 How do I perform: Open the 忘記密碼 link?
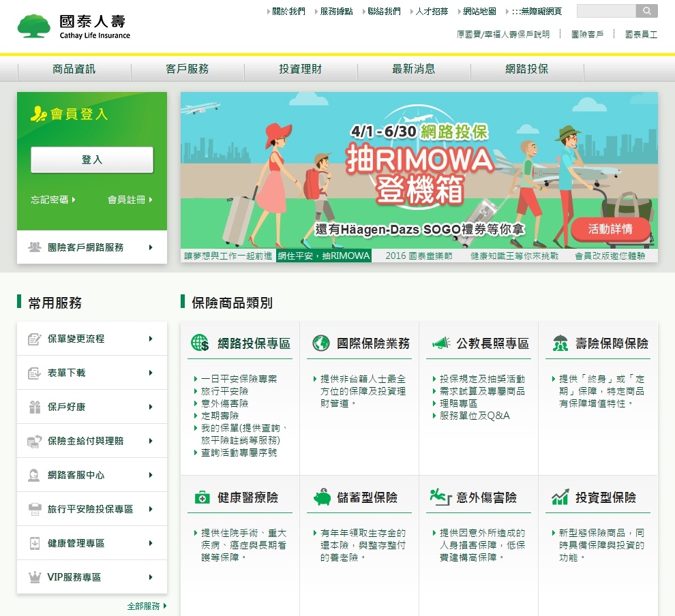53,200
